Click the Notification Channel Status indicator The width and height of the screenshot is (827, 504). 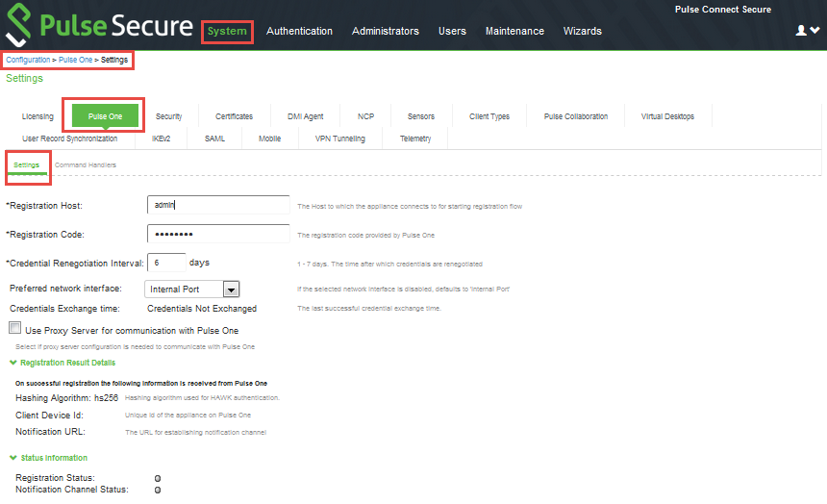157,490
